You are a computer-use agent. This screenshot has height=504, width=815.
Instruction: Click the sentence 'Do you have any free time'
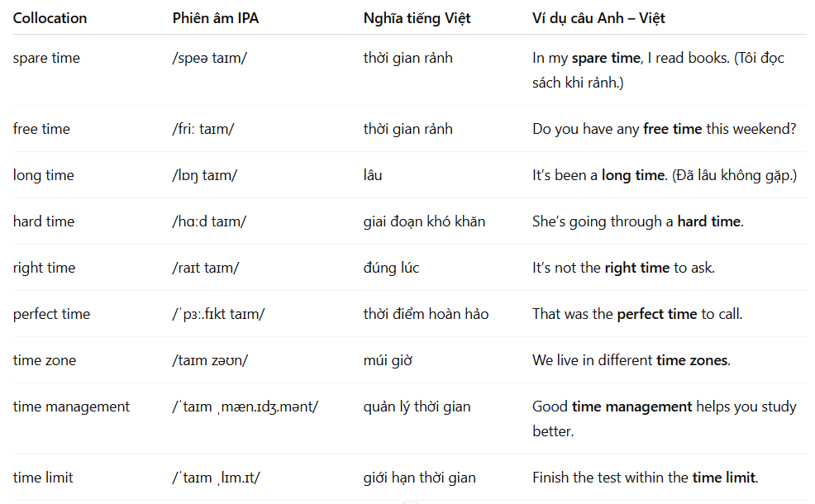pyautogui.click(x=665, y=129)
